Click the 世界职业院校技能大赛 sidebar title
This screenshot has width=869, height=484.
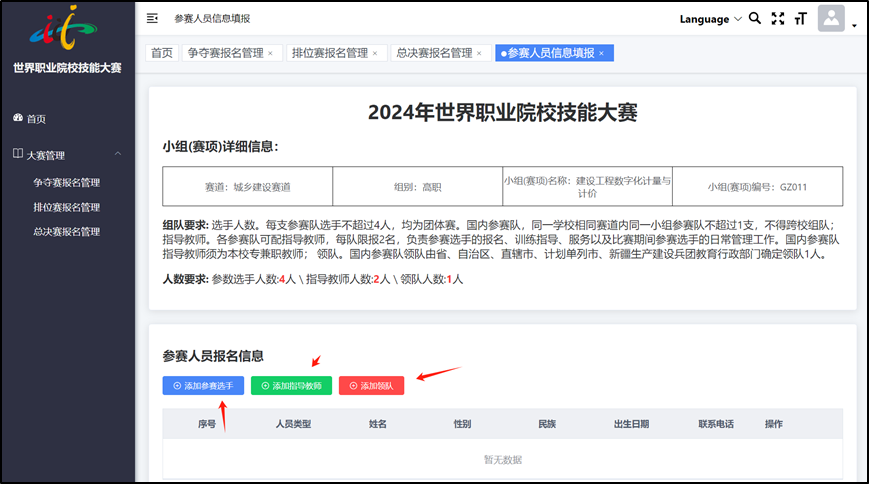click(67, 68)
